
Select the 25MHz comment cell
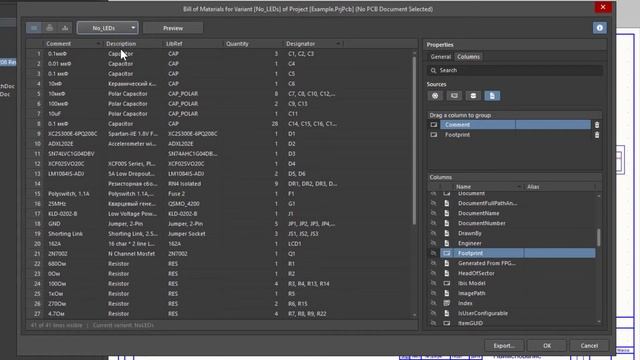click(57, 204)
